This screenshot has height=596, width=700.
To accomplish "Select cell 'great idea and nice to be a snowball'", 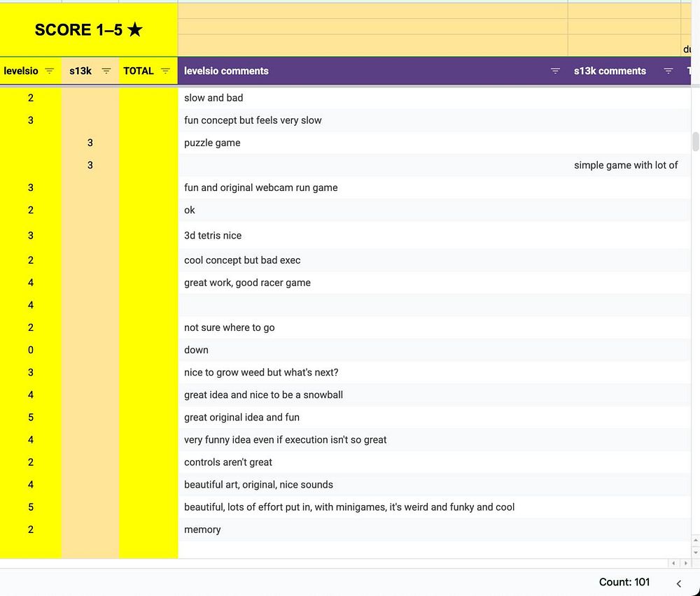I will [x=373, y=395].
